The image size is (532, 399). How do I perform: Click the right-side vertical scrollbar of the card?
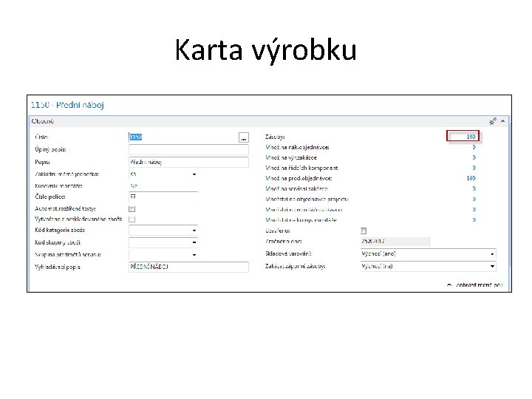point(510,194)
